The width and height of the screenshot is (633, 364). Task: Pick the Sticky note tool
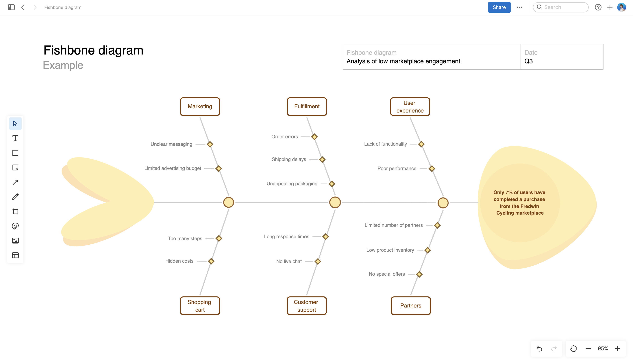pyautogui.click(x=15, y=168)
